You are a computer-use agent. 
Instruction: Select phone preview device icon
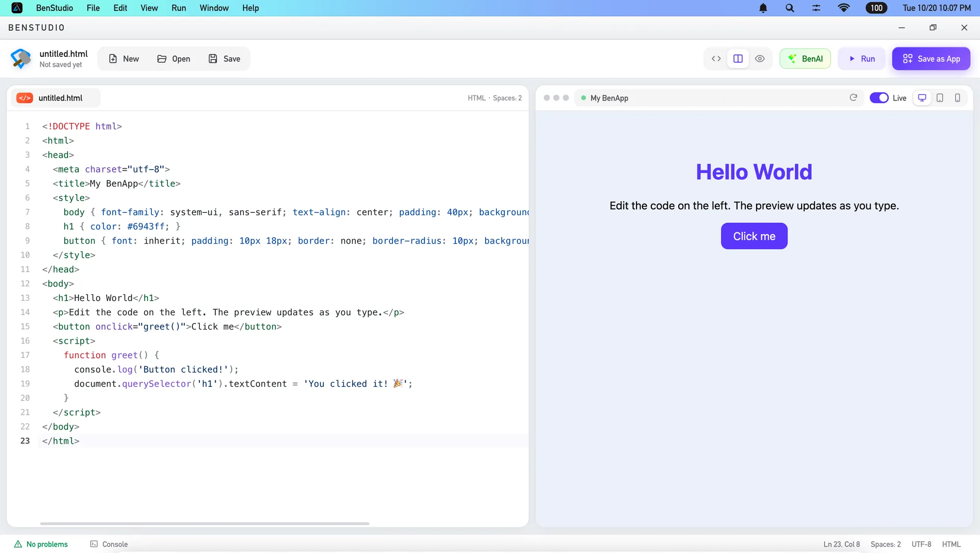tap(957, 98)
